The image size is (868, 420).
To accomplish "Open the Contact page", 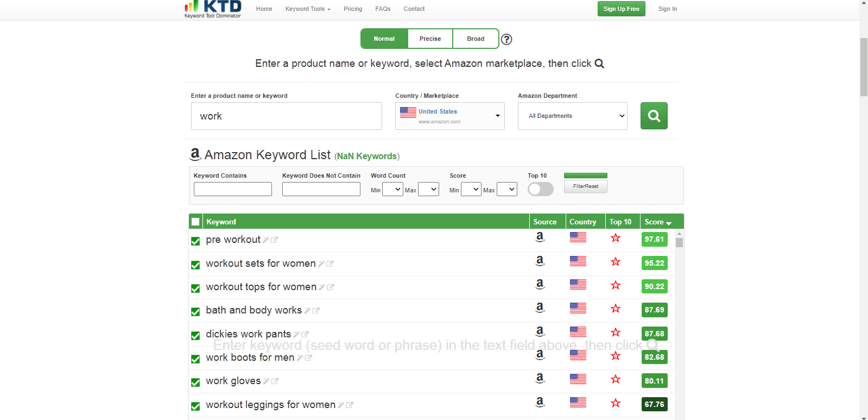I will [x=414, y=9].
